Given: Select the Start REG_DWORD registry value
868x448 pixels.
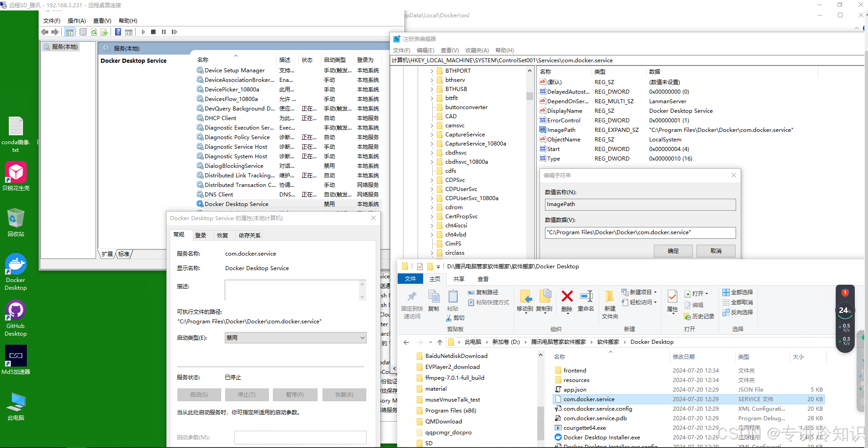Looking at the screenshot, I should [553, 149].
